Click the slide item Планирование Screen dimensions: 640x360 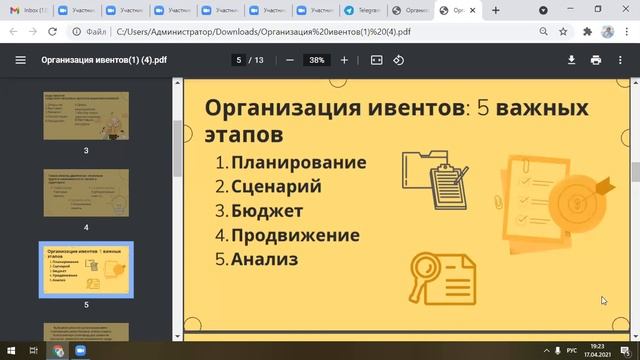coord(298,162)
